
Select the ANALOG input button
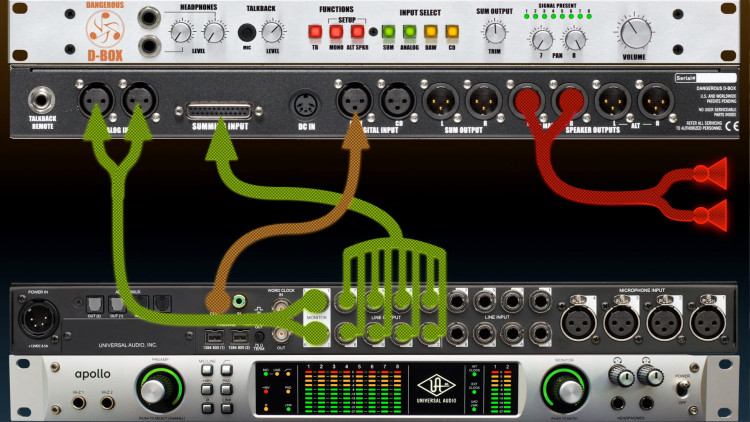point(409,32)
